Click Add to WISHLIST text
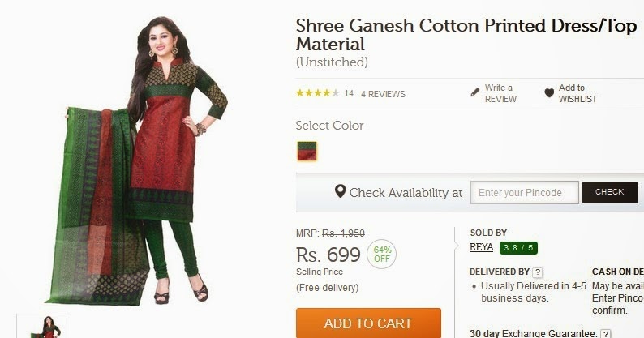Image resolution: width=644 pixels, height=338 pixels. [577, 93]
